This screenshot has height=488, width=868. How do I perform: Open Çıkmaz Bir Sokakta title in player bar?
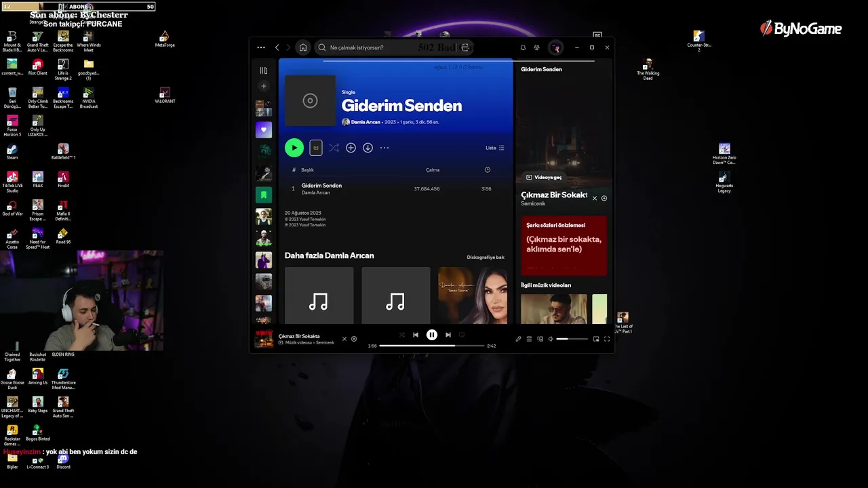pyautogui.click(x=299, y=336)
